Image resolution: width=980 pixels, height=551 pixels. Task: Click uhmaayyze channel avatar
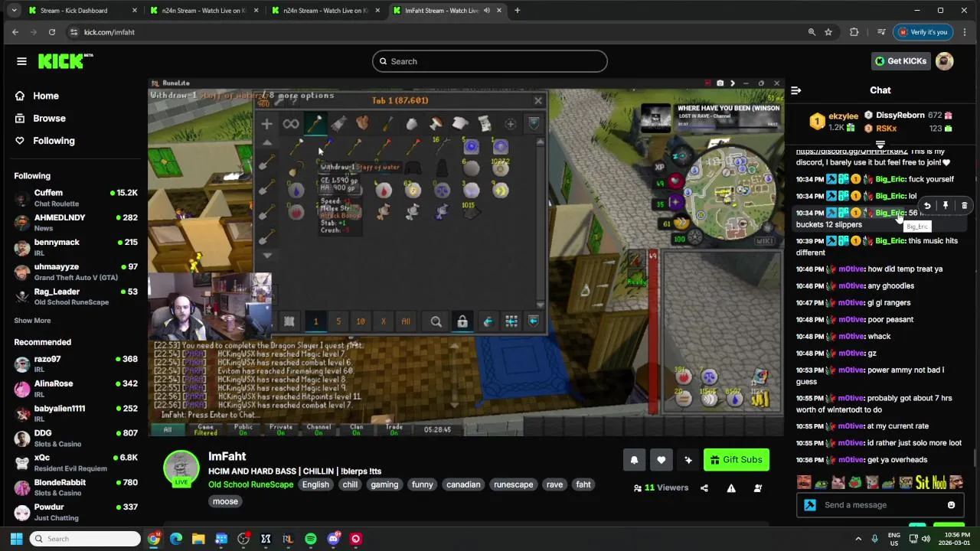pos(22,272)
